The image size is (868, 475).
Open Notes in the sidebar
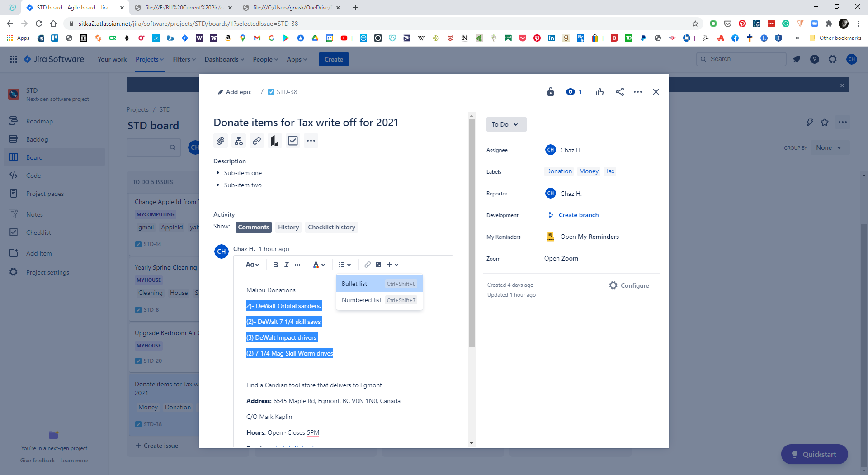[x=54, y=214]
